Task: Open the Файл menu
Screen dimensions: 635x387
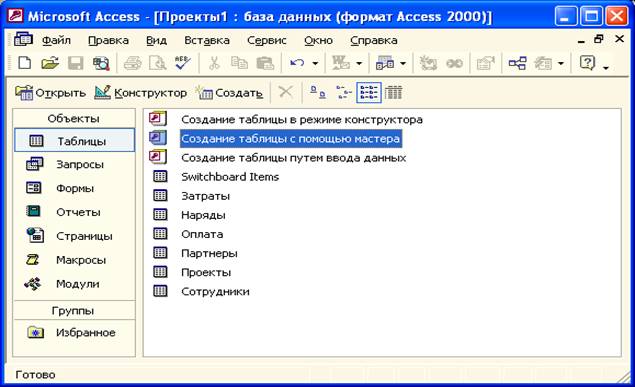Action: click(x=56, y=40)
